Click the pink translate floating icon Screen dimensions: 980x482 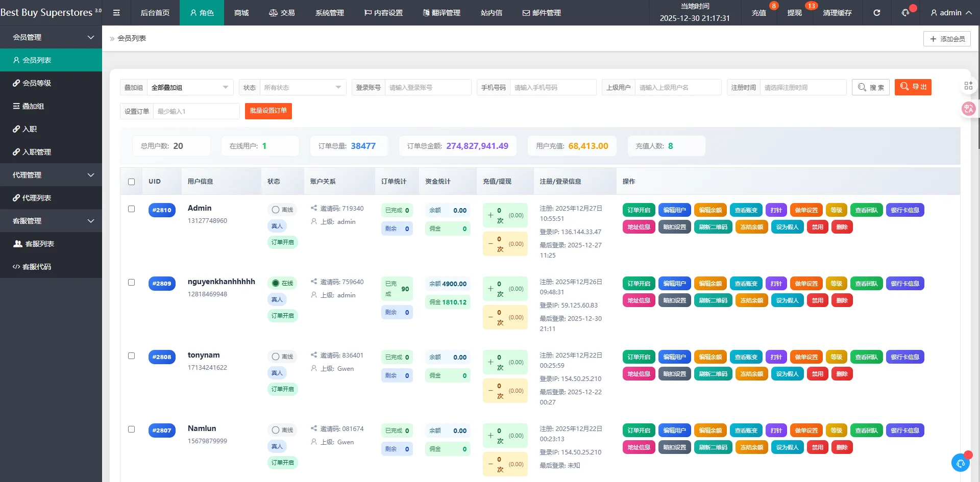(x=968, y=108)
